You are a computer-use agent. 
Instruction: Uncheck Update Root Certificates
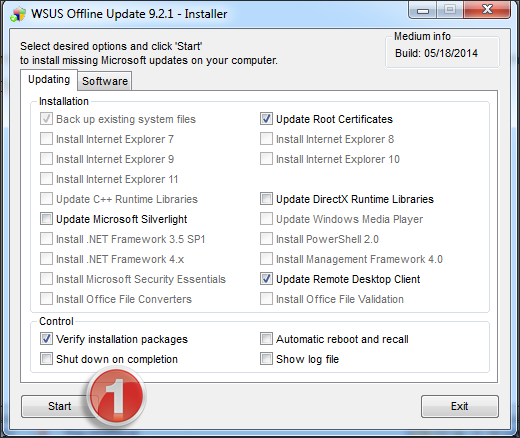click(266, 119)
